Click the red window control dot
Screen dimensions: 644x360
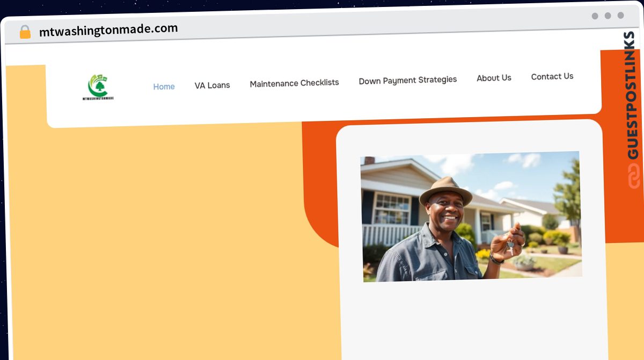click(595, 16)
